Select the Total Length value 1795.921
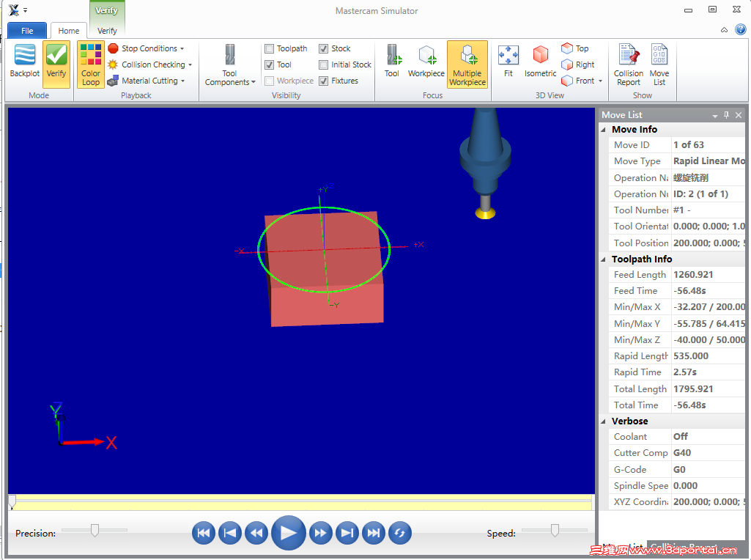This screenshot has height=560, width=751. pos(693,389)
